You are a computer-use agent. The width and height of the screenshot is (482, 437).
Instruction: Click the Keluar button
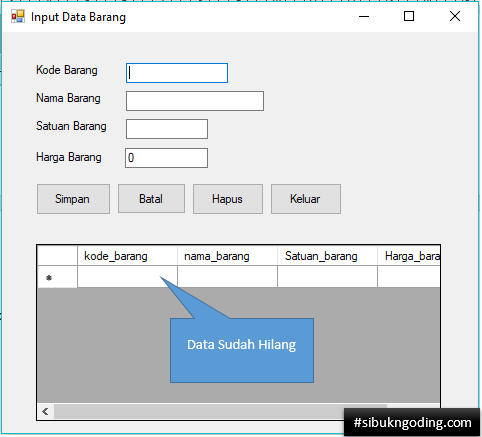pyautogui.click(x=306, y=199)
